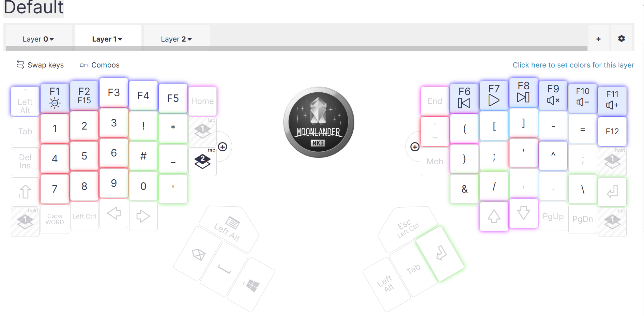Expand the Layer 2 dropdown arrow
The width and height of the screenshot is (644, 316).
coord(190,40)
